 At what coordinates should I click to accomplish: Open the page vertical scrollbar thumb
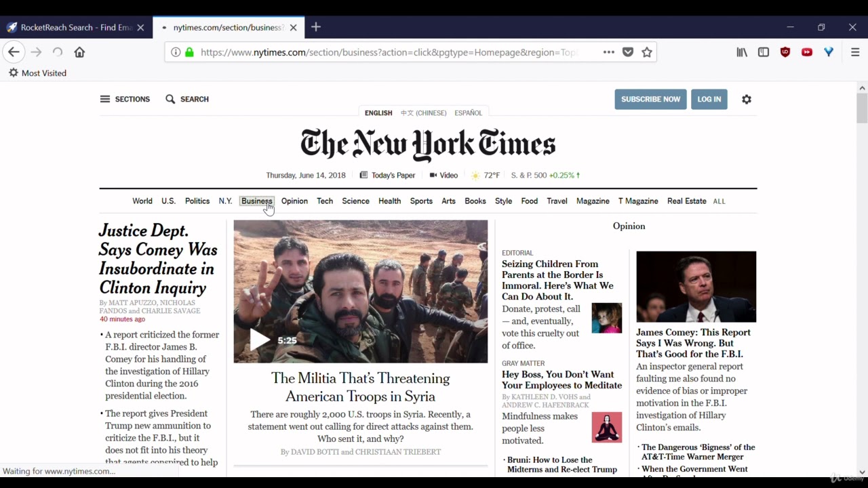(862, 108)
